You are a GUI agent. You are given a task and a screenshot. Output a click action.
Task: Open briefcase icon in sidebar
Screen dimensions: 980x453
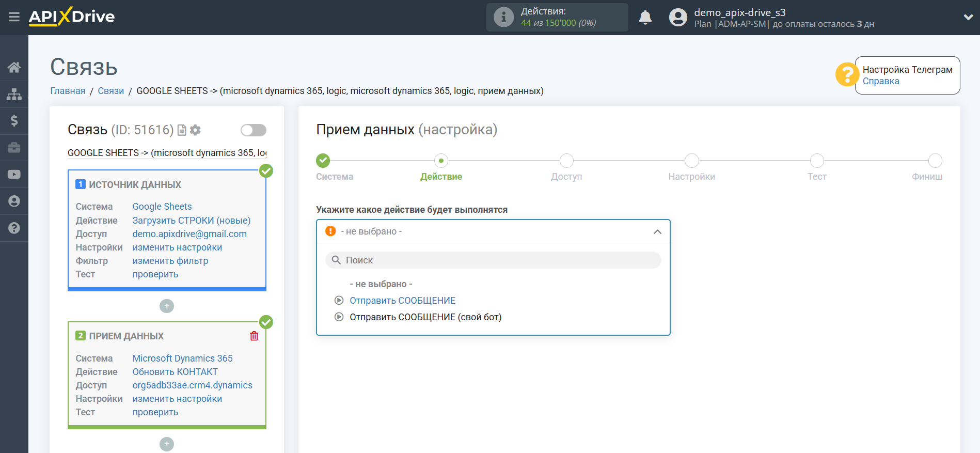pos(14,148)
